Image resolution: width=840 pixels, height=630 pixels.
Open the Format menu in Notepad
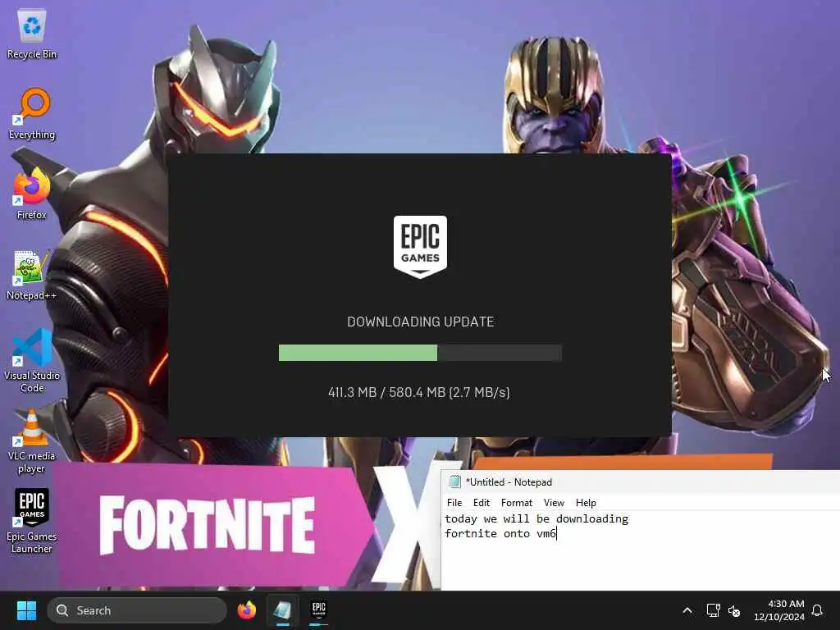(517, 503)
